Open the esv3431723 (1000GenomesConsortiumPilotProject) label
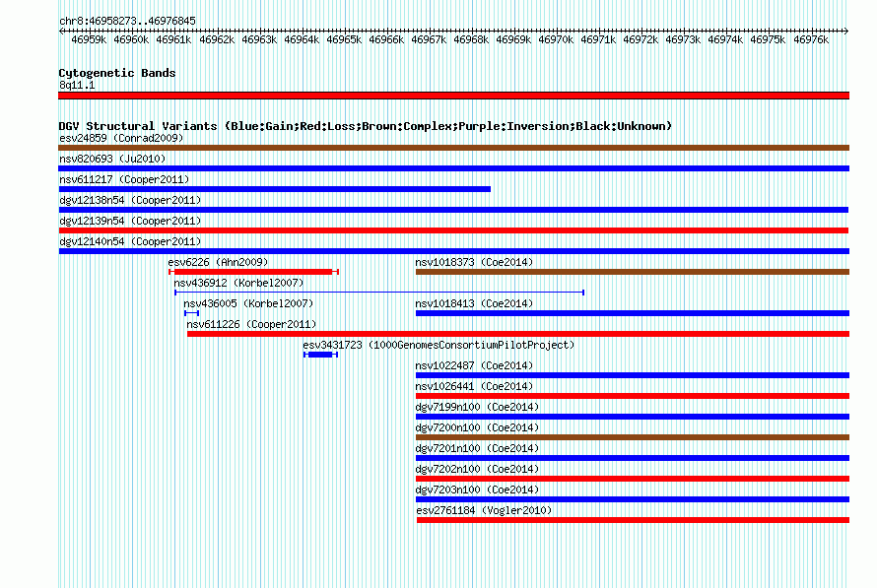 (x=439, y=345)
